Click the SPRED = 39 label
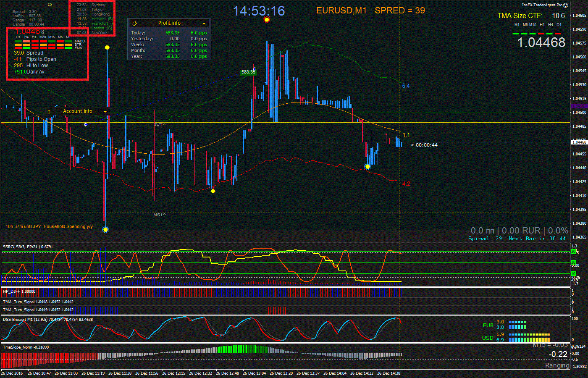Viewport: 588px width, 378px height. click(x=400, y=10)
